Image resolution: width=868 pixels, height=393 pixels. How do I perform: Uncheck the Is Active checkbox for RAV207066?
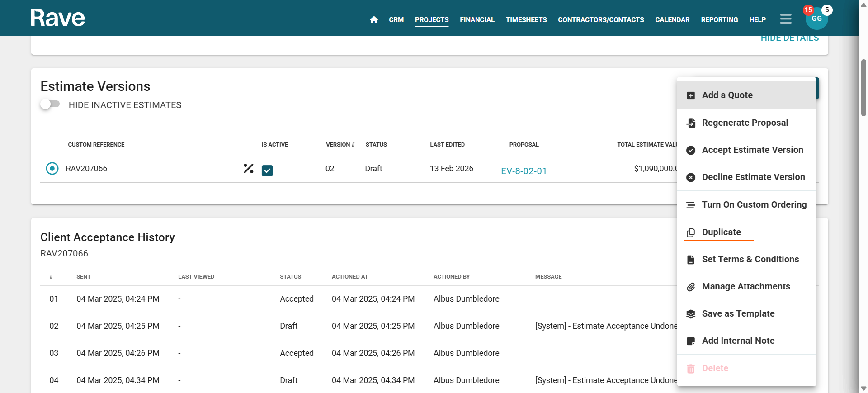(267, 170)
